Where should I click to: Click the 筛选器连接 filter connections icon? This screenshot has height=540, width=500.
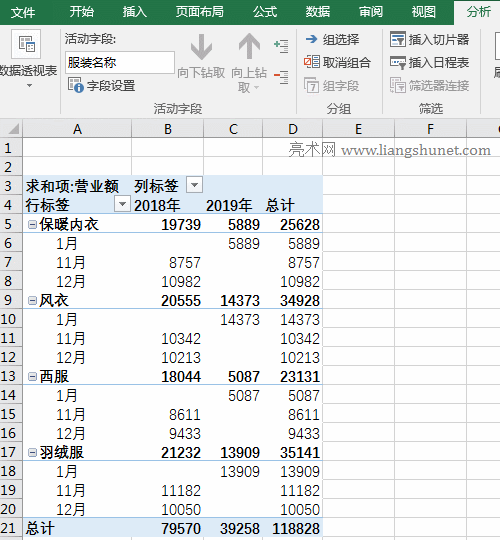398,85
